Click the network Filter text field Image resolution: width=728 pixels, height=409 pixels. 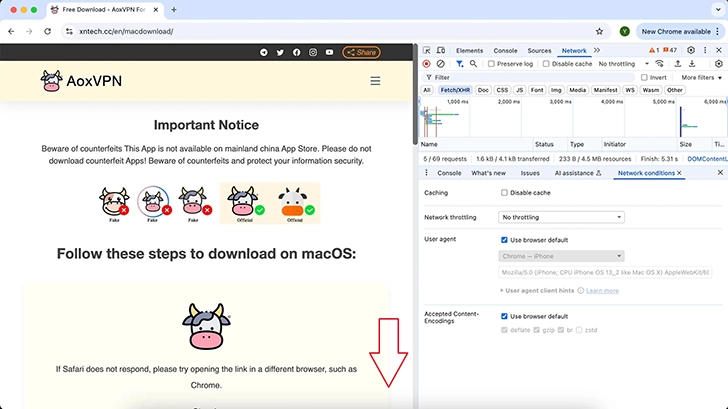pos(529,78)
